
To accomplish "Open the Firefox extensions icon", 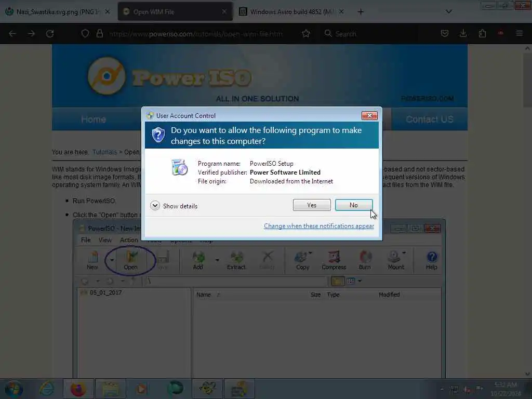I will pos(482,33).
